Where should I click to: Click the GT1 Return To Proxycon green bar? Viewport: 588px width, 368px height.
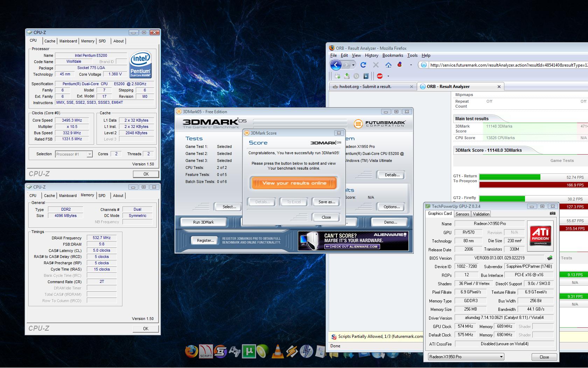[x=510, y=177]
